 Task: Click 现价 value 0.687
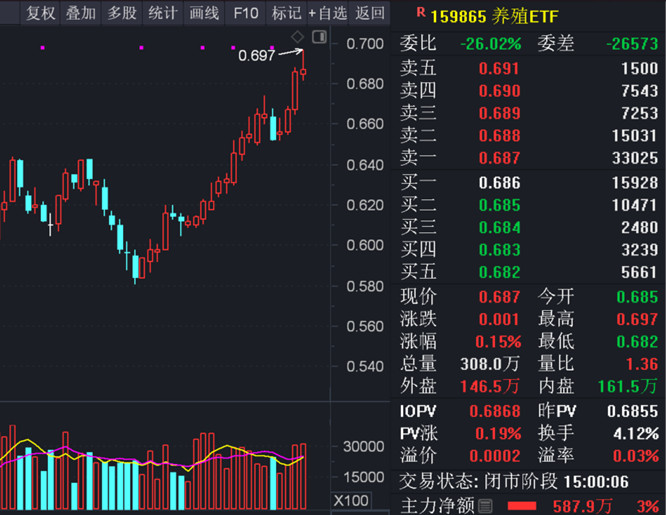click(500, 297)
